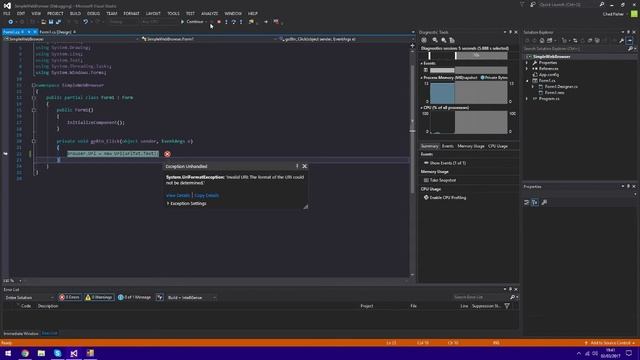
Task: Switch to Form1.cs [Design] tab
Action: click(x=55, y=32)
